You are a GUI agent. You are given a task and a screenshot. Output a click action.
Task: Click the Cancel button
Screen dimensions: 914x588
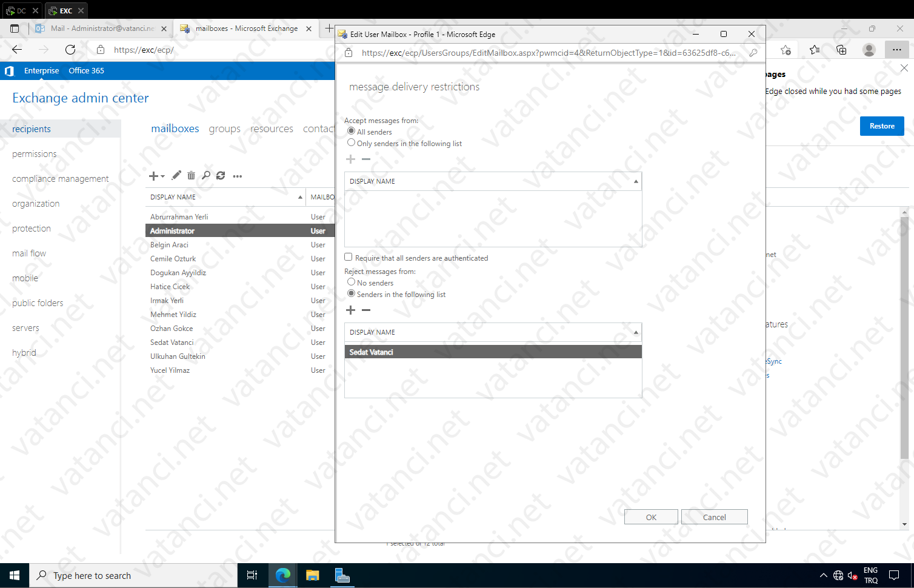point(714,517)
